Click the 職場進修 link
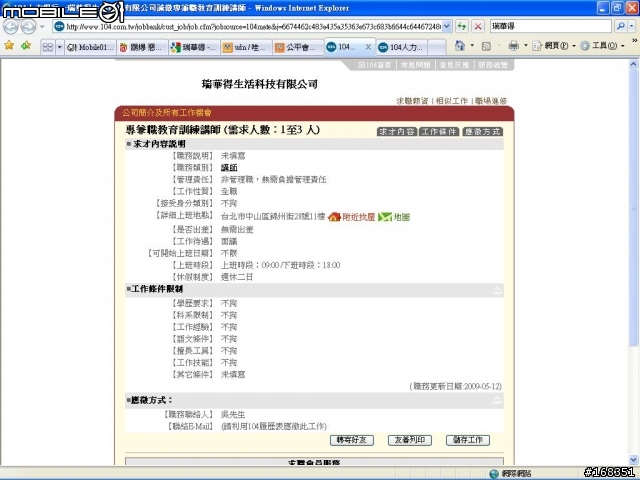Screen dimensions: 640x480 491,101
